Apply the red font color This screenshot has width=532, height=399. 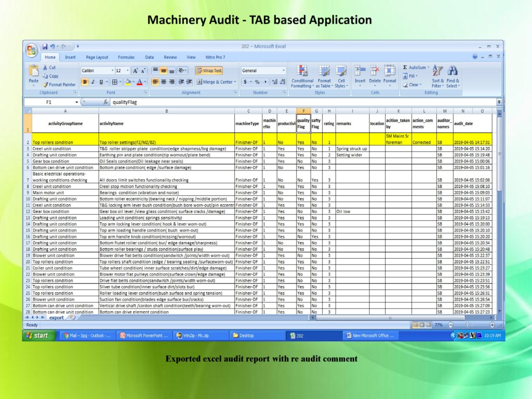(139, 82)
